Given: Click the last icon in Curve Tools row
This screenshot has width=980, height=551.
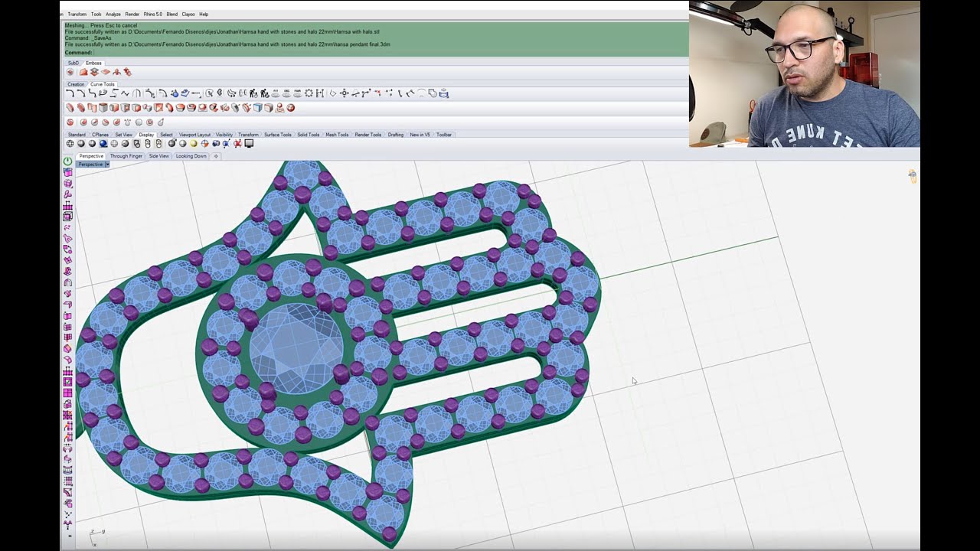Looking at the screenshot, I should pyautogui.click(x=444, y=93).
